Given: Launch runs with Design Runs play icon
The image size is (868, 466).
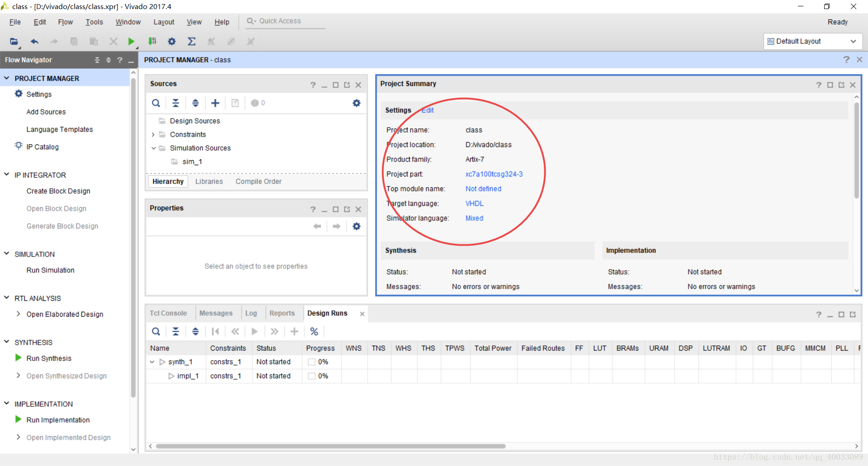Looking at the screenshot, I should tap(255, 332).
